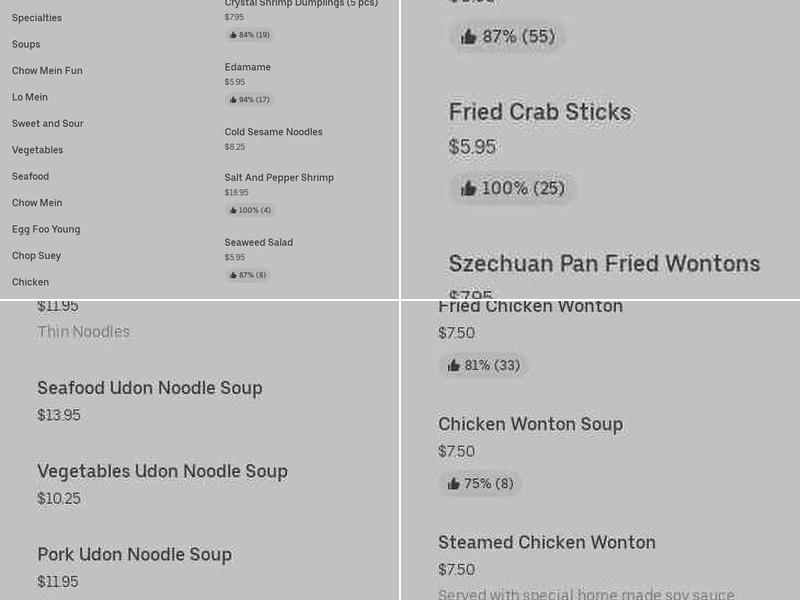Click the $5.95 price under Fried Crab Sticks
The height and width of the screenshot is (600, 800).
(472, 147)
